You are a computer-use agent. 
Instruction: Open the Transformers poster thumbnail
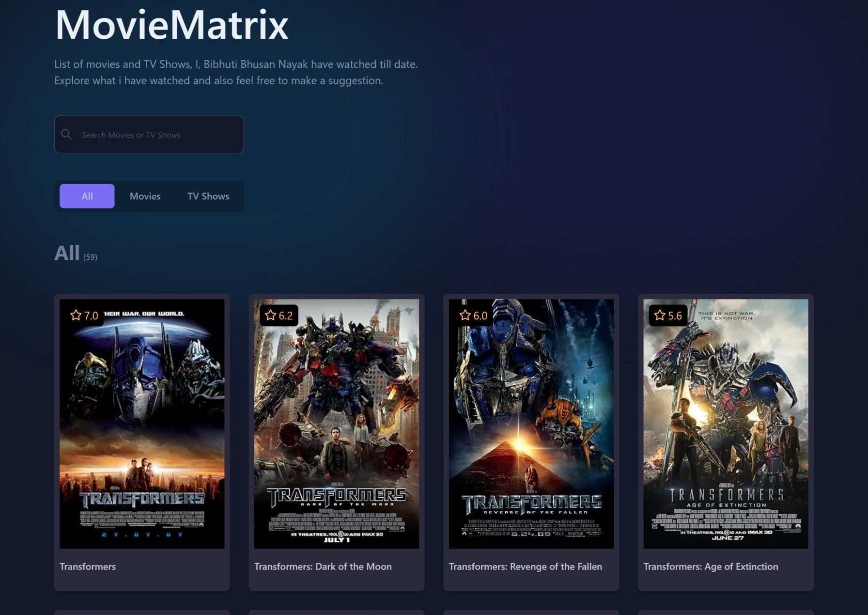[142, 424]
